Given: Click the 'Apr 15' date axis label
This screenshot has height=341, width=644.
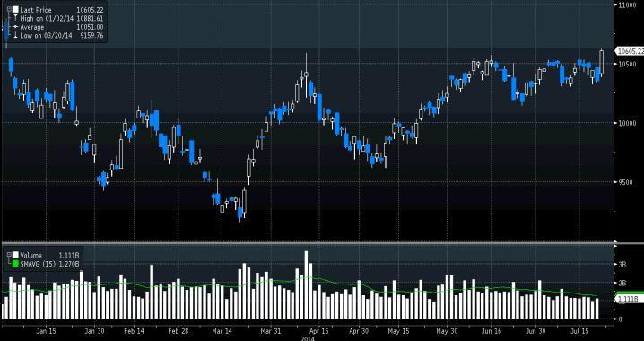Looking at the screenshot, I should [319, 331].
